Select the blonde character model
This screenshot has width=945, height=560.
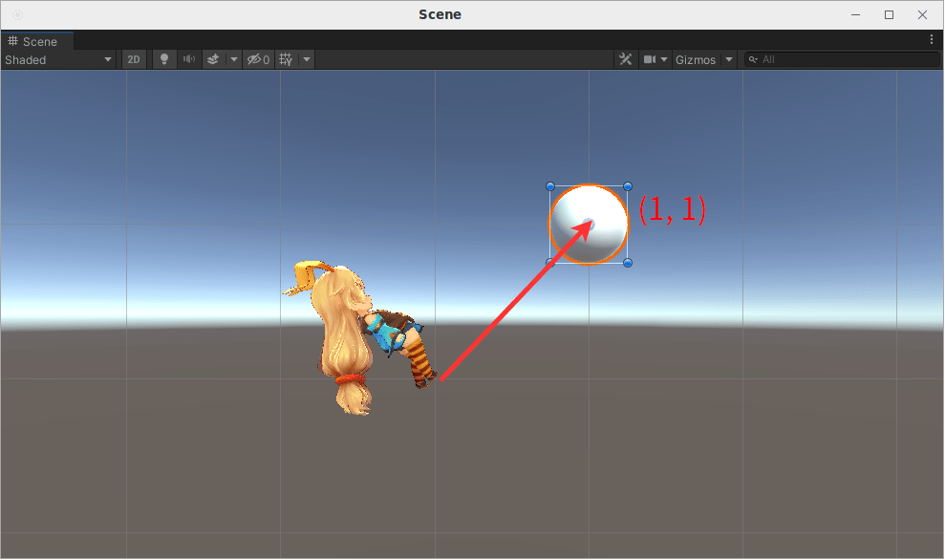coord(360,337)
